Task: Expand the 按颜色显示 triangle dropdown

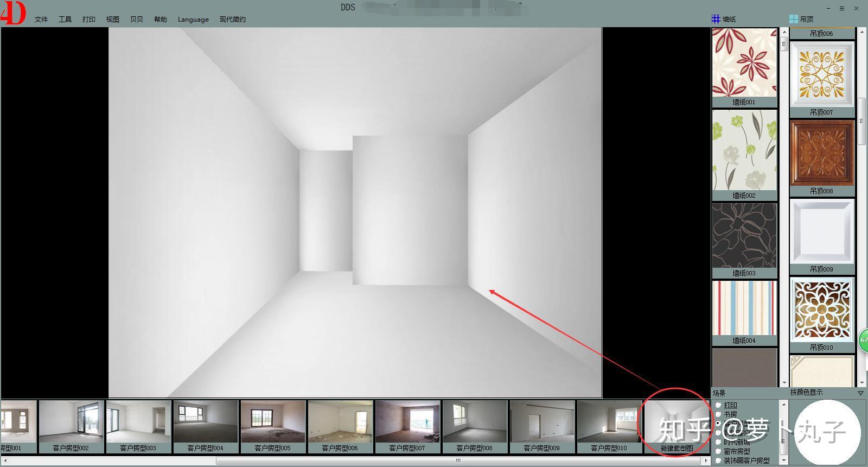Action: (860, 393)
